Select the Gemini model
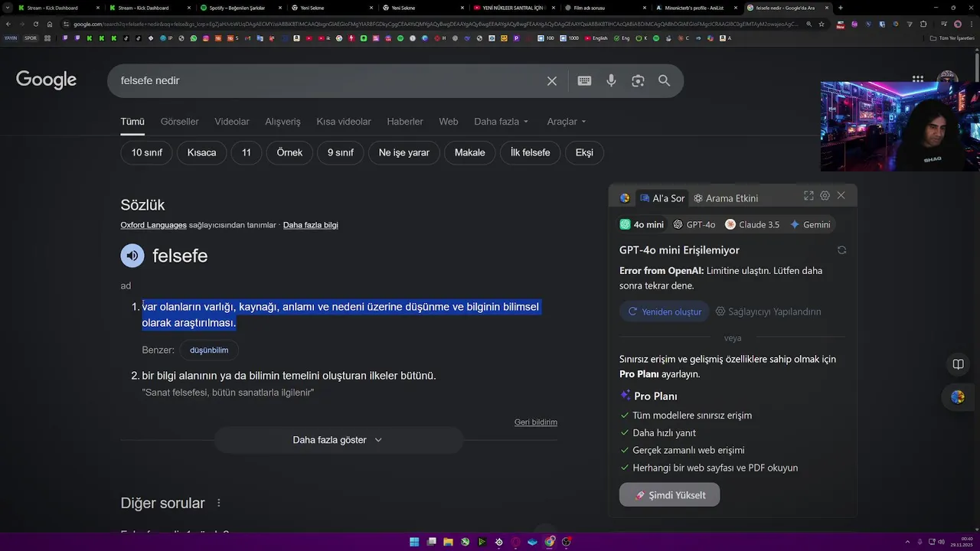Viewport: 980px width, 551px height. point(810,224)
